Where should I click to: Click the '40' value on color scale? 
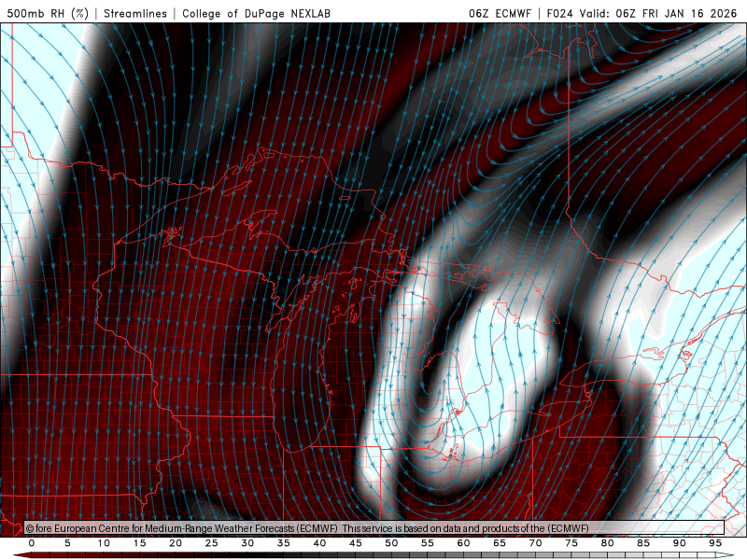click(319, 543)
